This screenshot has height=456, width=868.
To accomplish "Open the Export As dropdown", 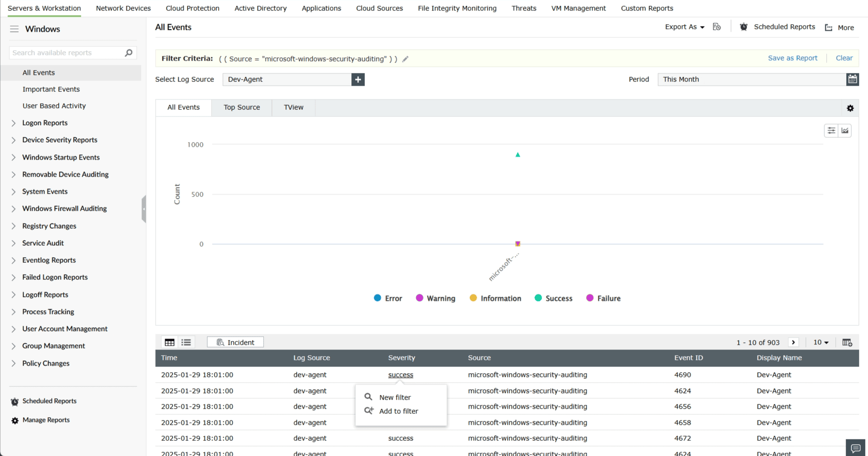I will 684,27.
